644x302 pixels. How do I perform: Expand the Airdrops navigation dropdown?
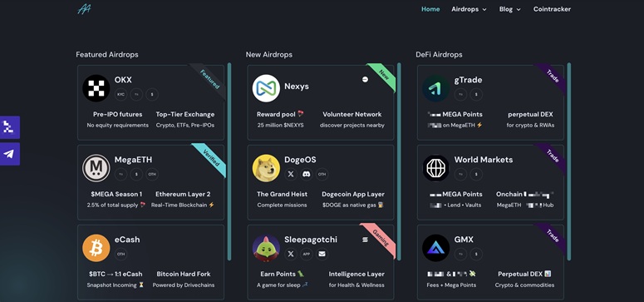tap(469, 9)
